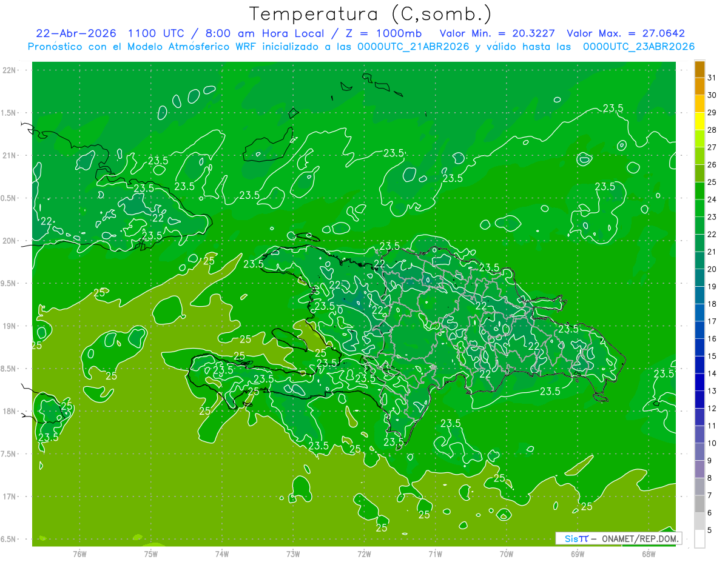
Task: Click the yellow swatch between 28 and 29
Action: (699, 121)
